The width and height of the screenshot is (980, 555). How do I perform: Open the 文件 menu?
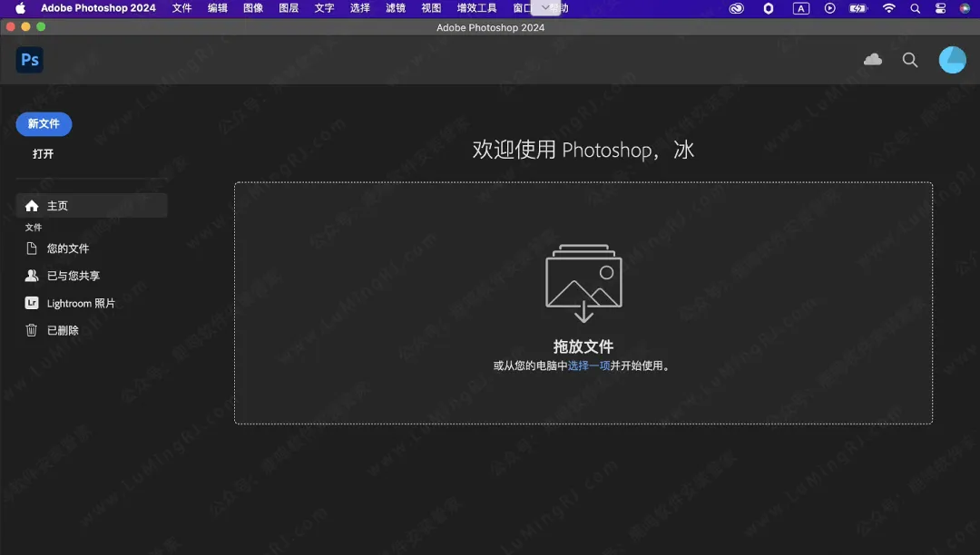181,8
